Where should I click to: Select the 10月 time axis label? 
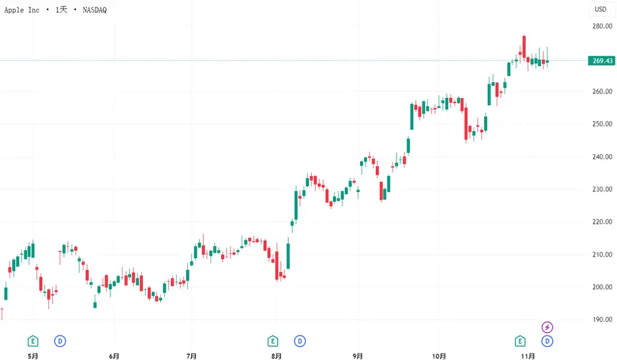[439, 356]
